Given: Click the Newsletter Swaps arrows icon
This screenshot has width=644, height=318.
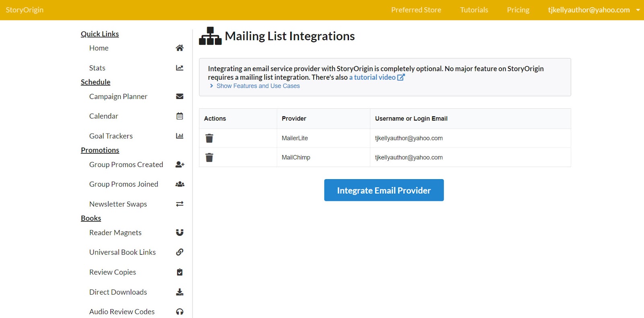Looking at the screenshot, I should click(x=180, y=204).
